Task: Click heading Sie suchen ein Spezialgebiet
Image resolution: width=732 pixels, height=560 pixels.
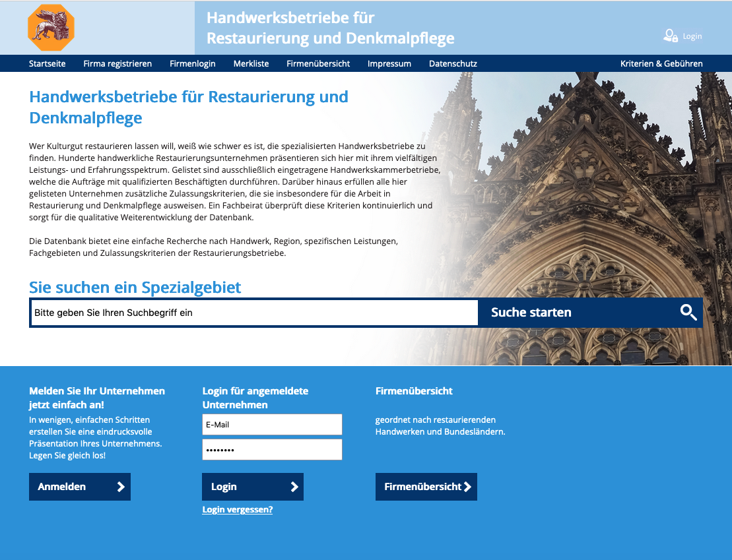Action: pos(135,287)
